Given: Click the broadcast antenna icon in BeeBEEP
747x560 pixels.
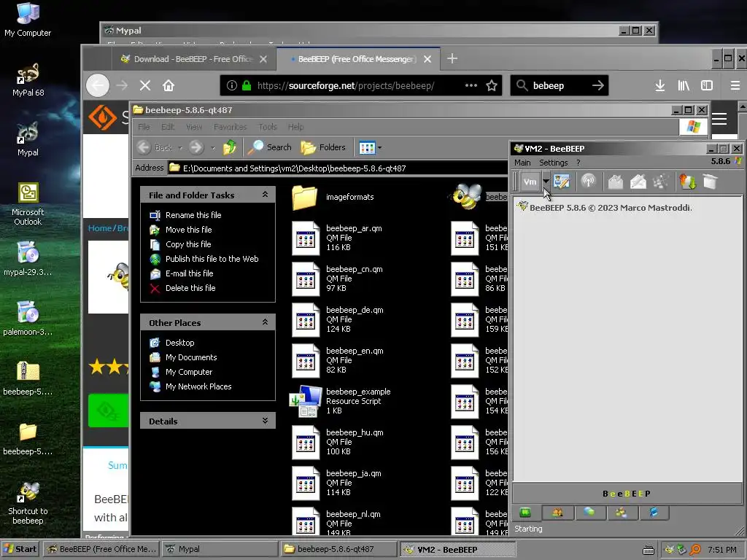Looking at the screenshot, I should tap(589, 182).
